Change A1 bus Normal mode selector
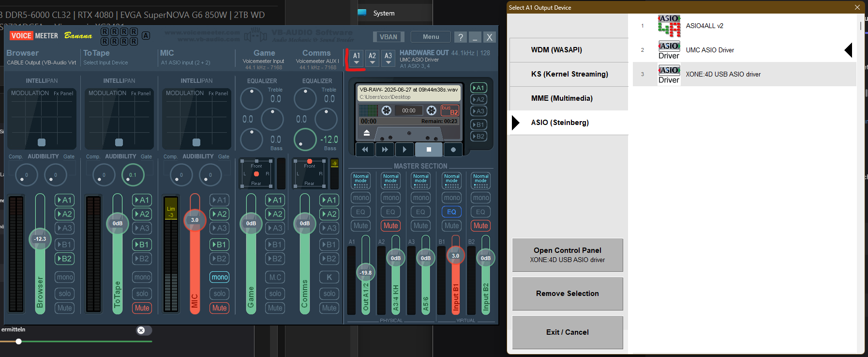868x357 pixels. pos(360,181)
